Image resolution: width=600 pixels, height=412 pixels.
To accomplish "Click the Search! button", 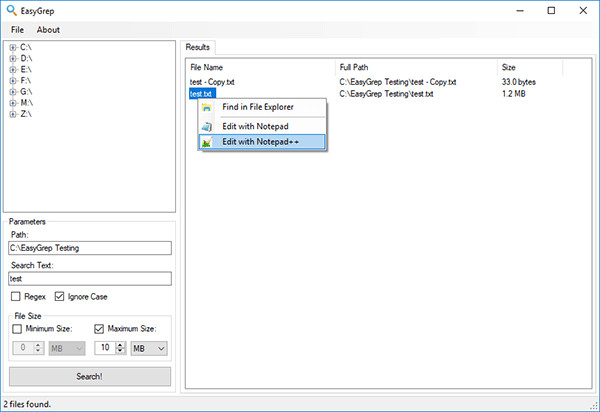I will [x=90, y=376].
